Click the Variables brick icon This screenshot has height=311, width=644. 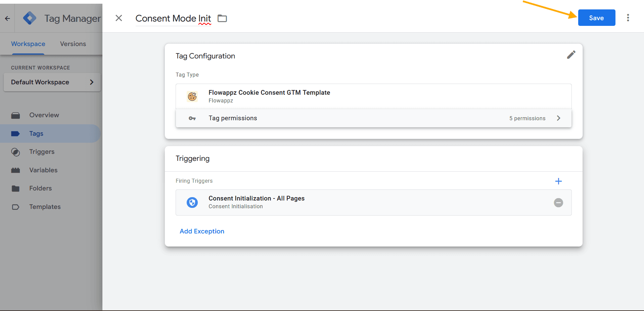pos(15,170)
